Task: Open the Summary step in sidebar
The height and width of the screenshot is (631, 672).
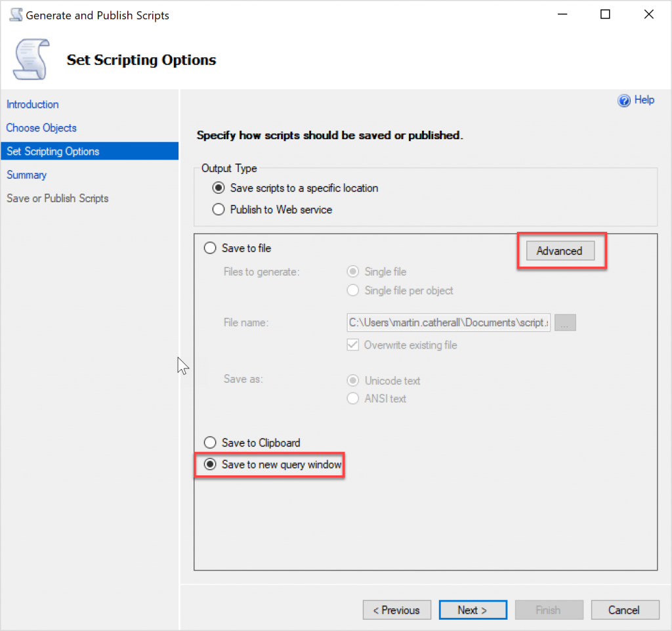Action: coord(27,175)
